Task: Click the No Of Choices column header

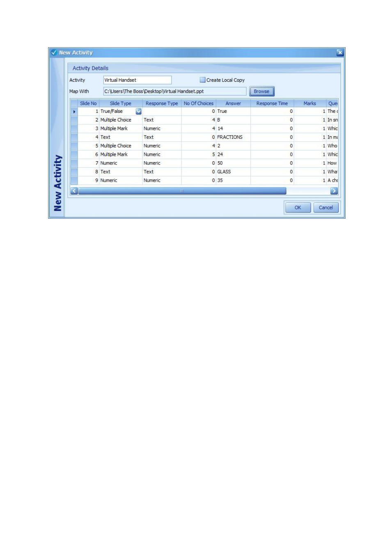Action: pos(199,103)
